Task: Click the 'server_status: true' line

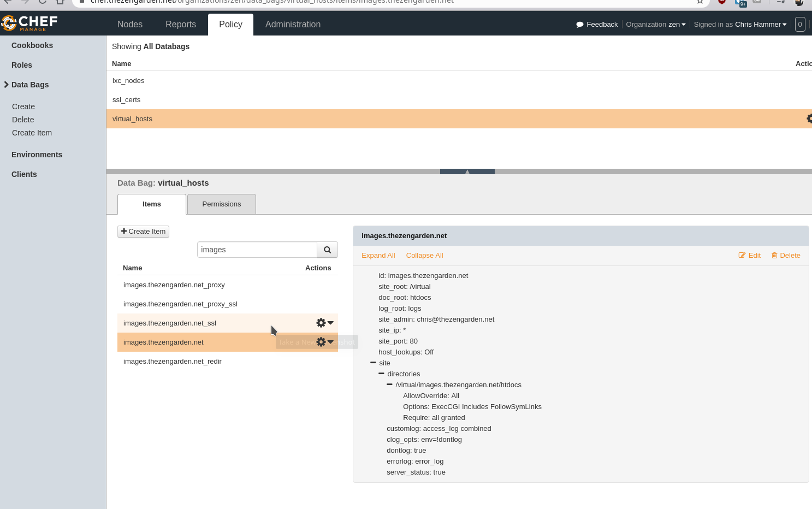Action: pos(416,472)
